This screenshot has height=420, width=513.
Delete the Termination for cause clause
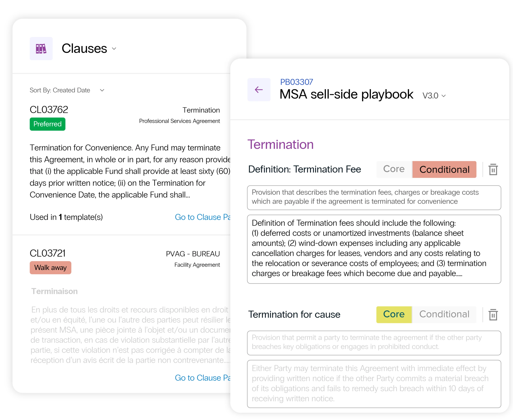coord(493,314)
